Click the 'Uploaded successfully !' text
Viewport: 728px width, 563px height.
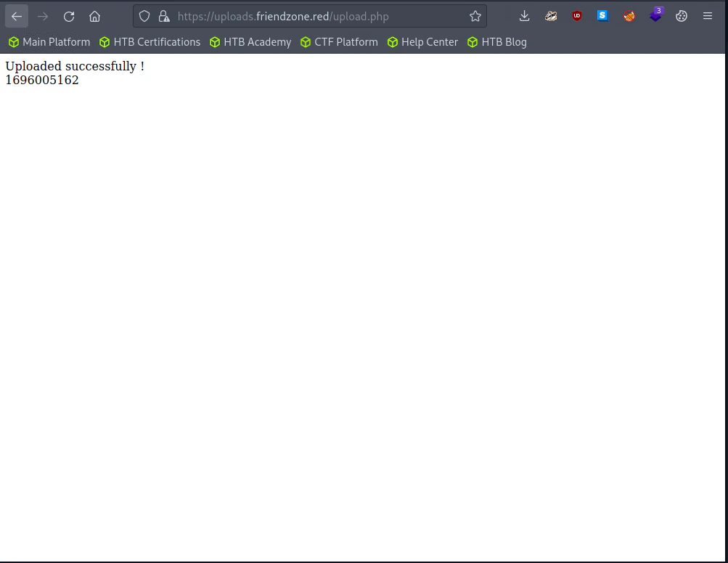point(75,66)
